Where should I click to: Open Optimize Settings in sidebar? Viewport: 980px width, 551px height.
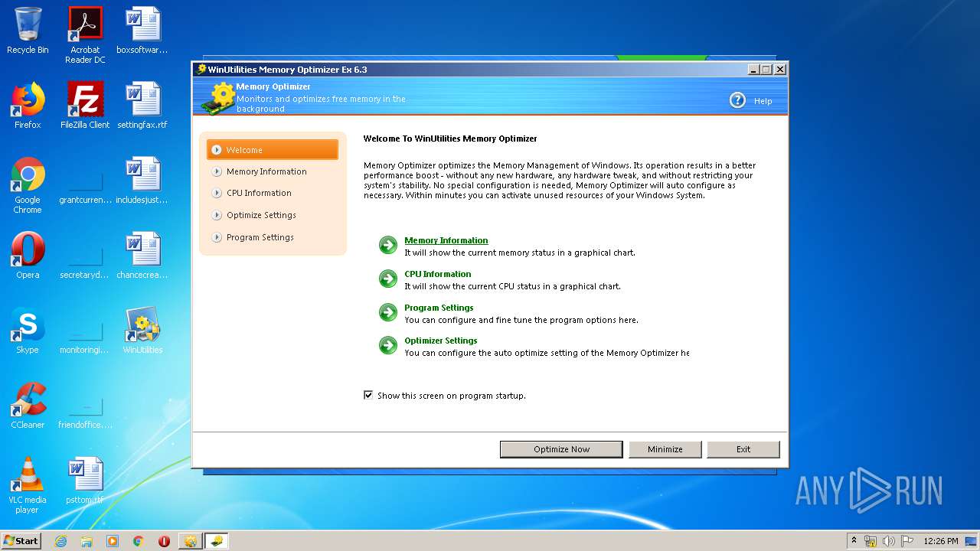coord(261,215)
